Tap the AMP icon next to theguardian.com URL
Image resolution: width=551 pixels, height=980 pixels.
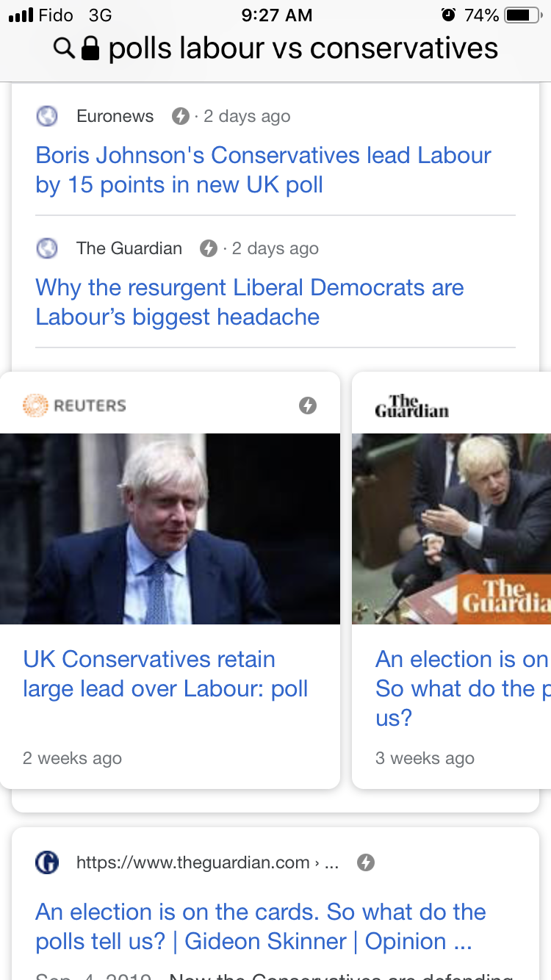click(366, 862)
